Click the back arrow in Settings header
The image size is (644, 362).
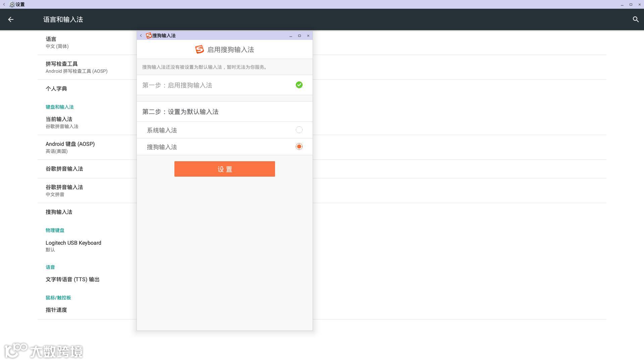point(11,19)
